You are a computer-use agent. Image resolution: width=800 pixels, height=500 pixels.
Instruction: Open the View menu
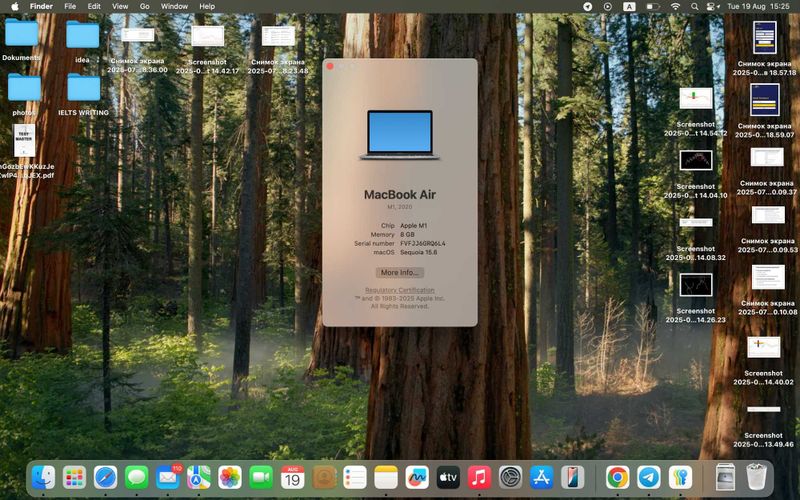pos(120,6)
